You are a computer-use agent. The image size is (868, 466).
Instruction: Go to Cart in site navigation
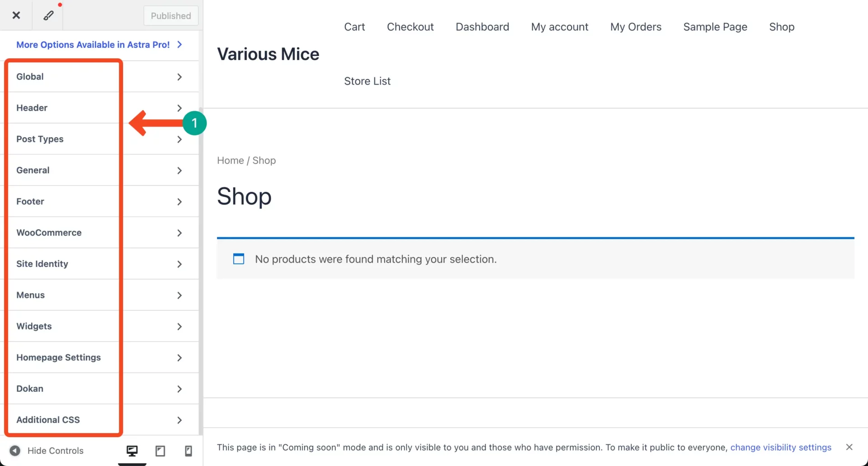point(354,27)
